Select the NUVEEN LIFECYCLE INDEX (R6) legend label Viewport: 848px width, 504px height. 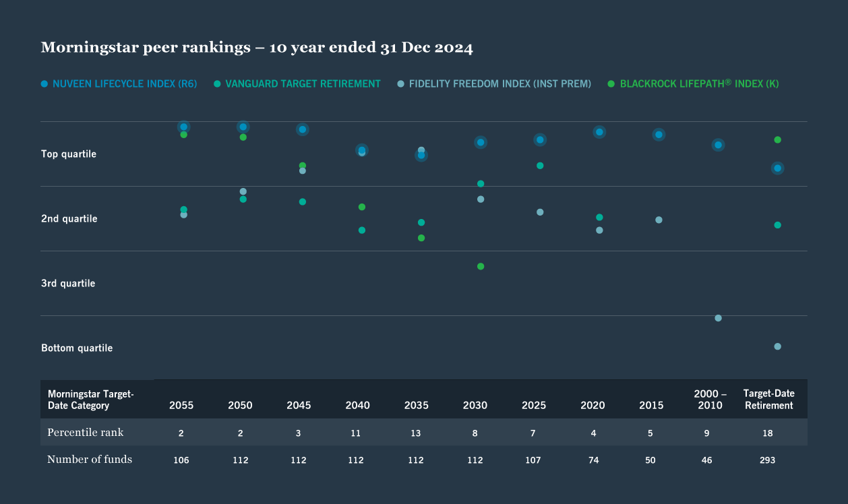(125, 84)
